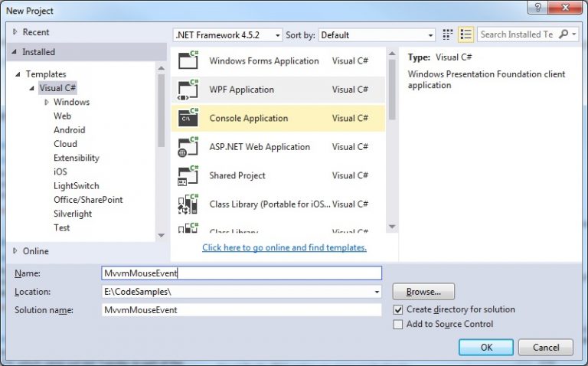
Task: Select the Web template category
Action: pos(62,116)
